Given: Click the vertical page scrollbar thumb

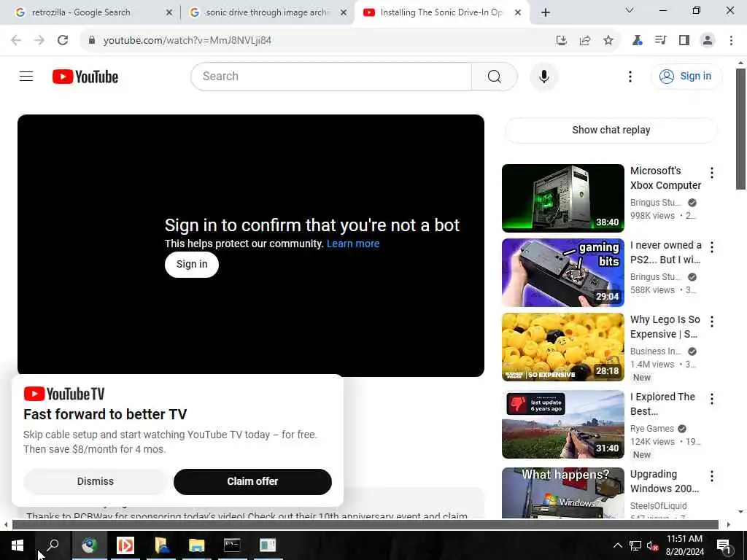Looking at the screenshot, I should [x=740, y=128].
